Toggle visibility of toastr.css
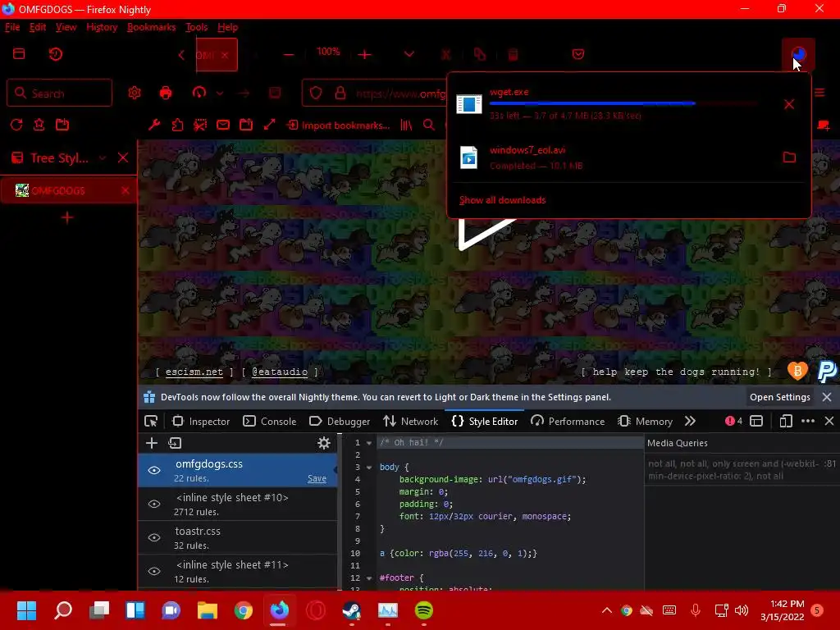This screenshot has width=840, height=630. pos(154,537)
